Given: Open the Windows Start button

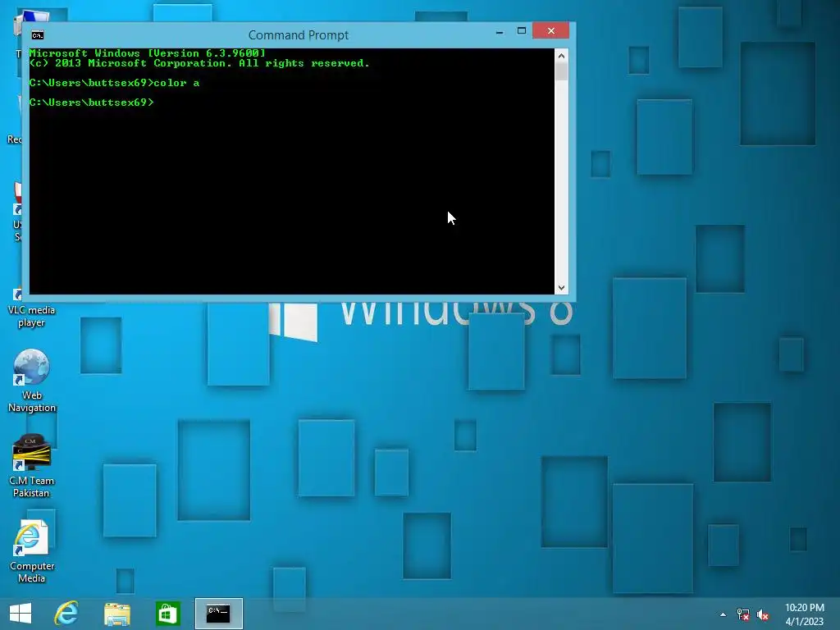Looking at the screenshot, I should 21,614.
